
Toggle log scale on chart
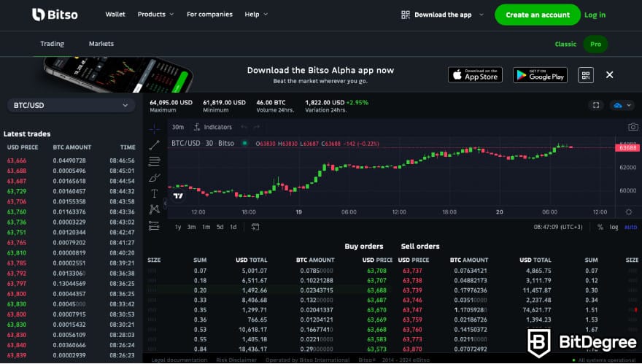click(x=614, y=227)
